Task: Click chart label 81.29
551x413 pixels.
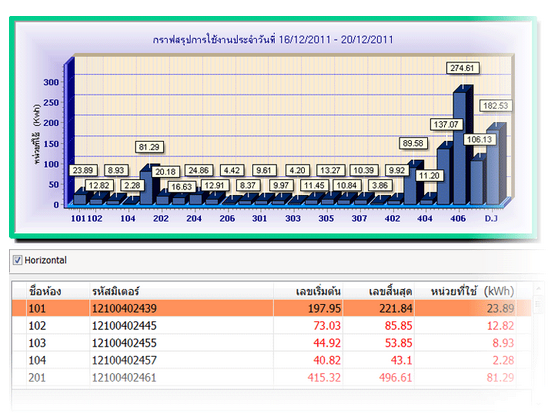Action: [149, 147]
